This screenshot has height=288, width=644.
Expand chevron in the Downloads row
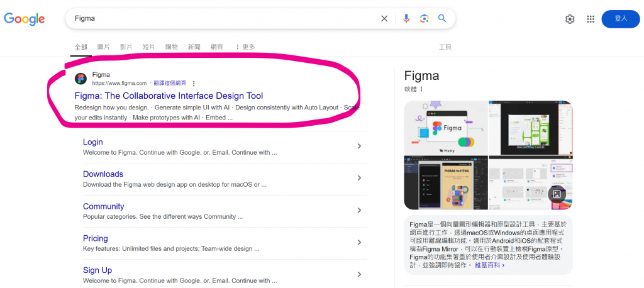click(x=359, y=178)
